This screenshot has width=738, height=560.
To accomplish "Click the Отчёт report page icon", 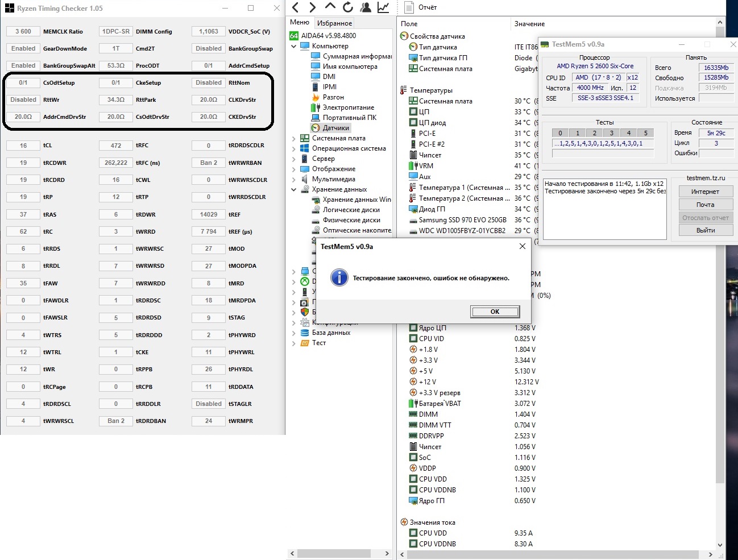I will (x=408, y=7).
